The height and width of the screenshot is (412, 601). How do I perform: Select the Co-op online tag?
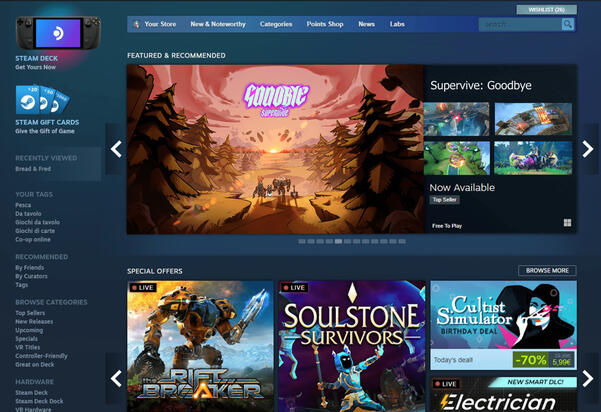33,240
